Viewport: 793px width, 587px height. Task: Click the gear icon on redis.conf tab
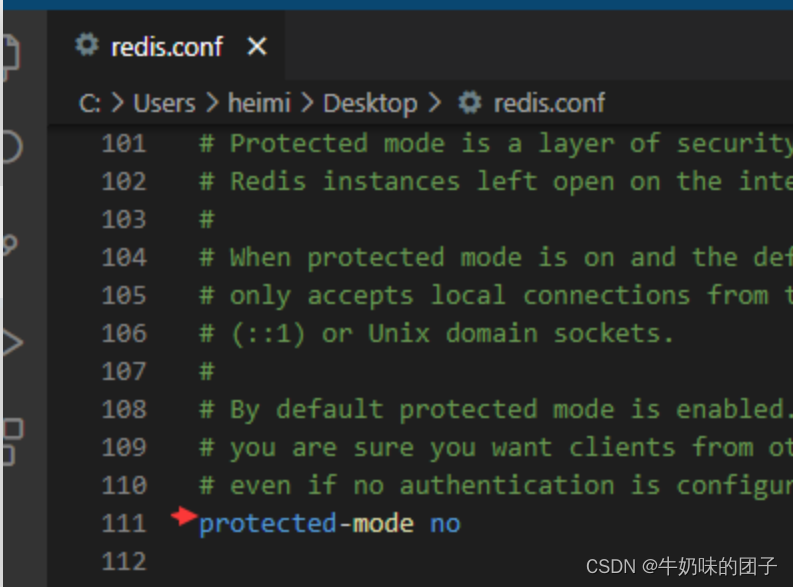(x=87, y=45)
